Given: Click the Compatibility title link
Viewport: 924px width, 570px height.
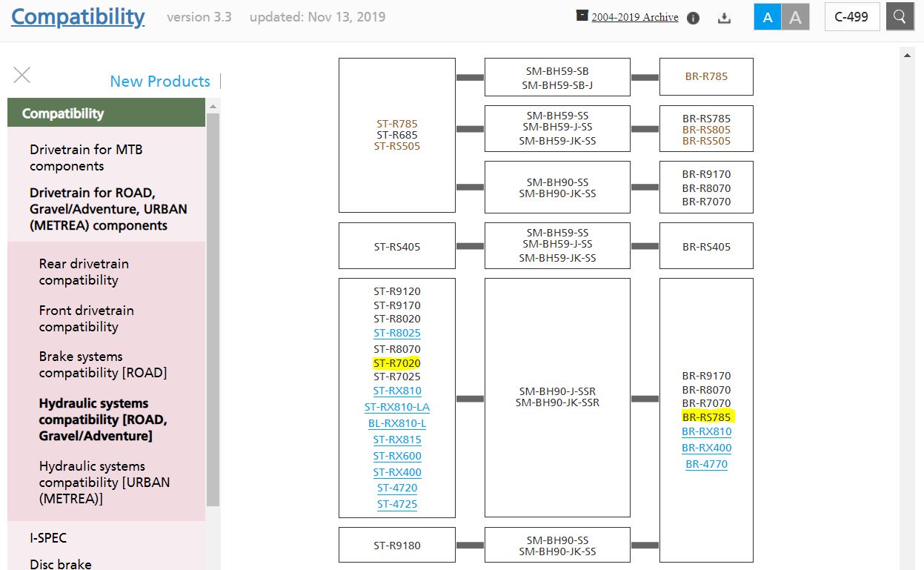Looking at the screenshot, I should [78, 16].
